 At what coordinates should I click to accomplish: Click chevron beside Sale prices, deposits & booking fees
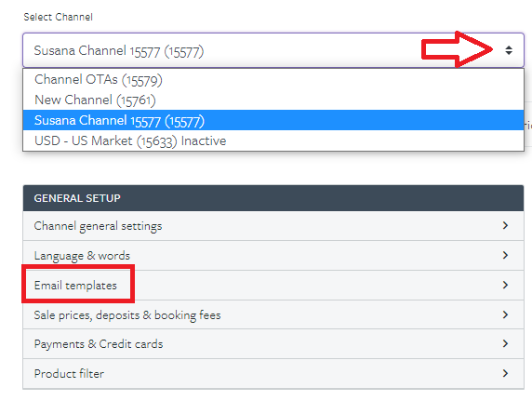505,314
